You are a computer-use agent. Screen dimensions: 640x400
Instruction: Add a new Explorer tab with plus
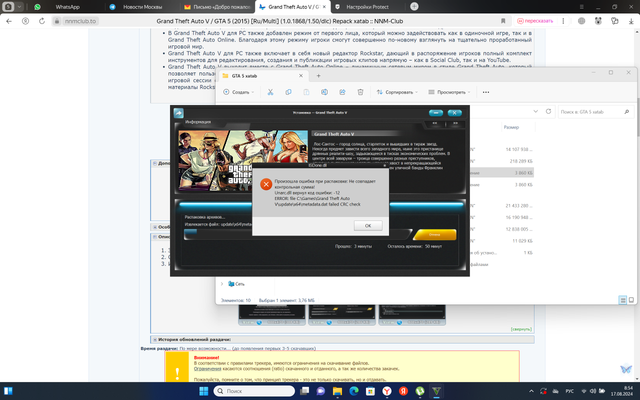(318, 76)
